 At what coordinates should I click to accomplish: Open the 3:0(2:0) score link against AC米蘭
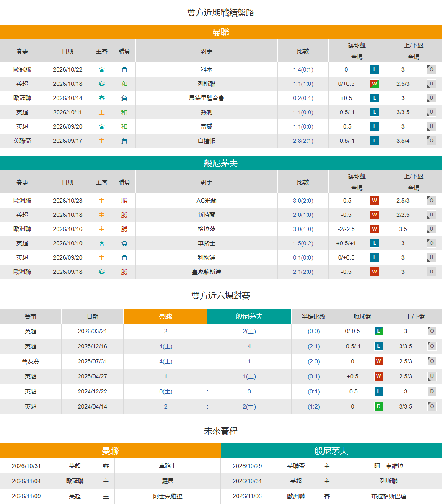[303, 201]
